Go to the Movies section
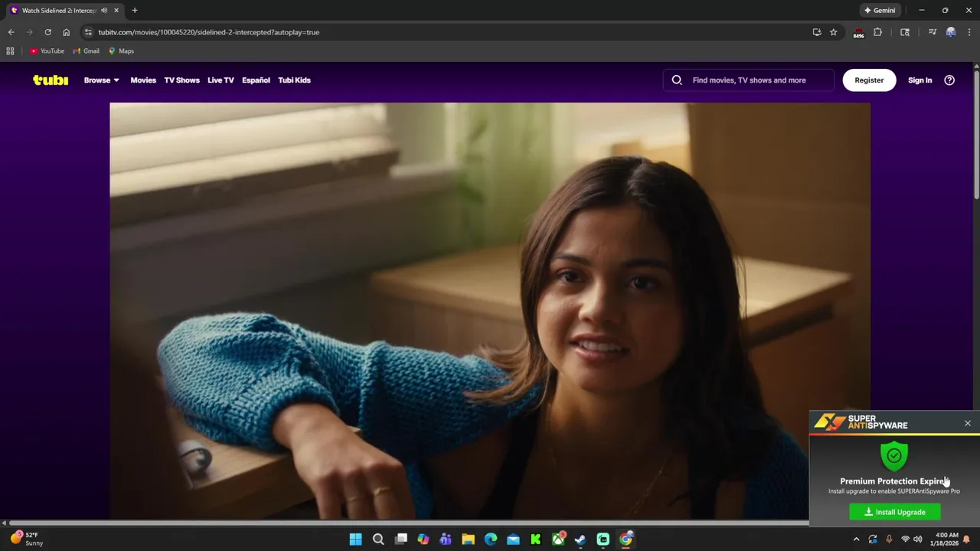 click(143, 80)
